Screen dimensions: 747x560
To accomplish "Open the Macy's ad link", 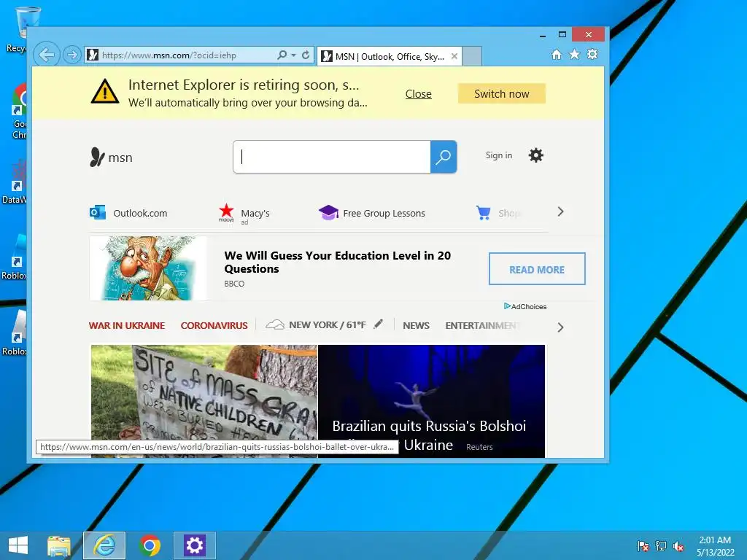I will coord(255,214).
